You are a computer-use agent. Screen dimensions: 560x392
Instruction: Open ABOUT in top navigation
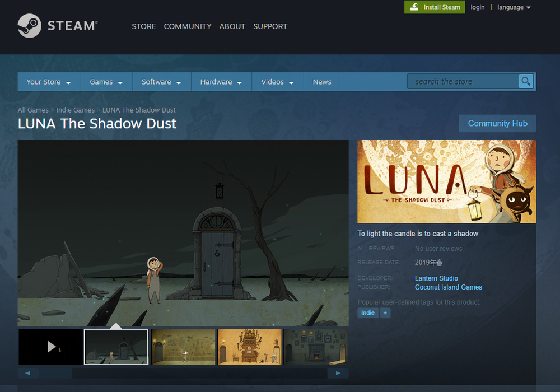pyautogui.click(x=232, y=26)
